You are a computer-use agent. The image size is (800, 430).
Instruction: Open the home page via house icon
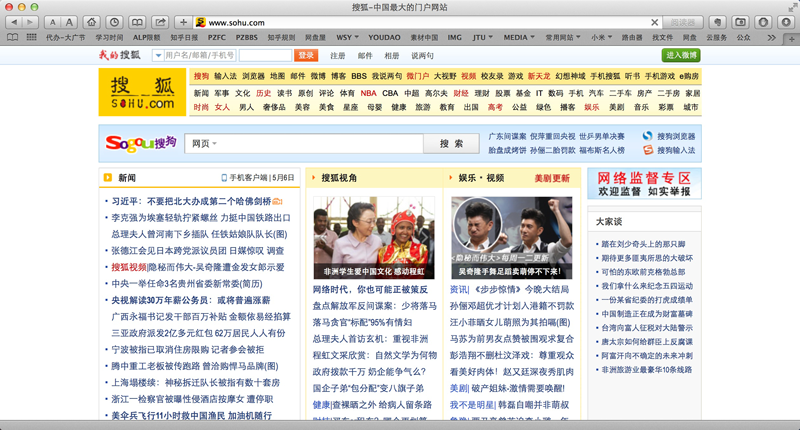(91, 22)
